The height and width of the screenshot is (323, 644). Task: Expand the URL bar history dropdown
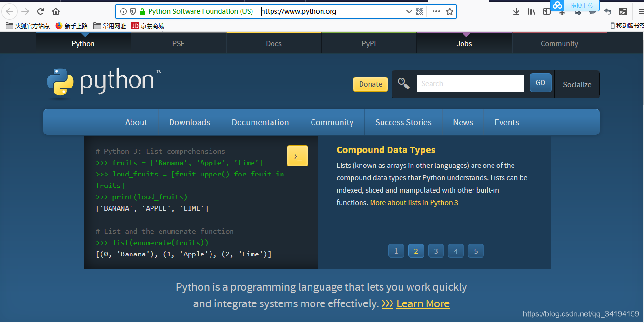tap(409, 11)
